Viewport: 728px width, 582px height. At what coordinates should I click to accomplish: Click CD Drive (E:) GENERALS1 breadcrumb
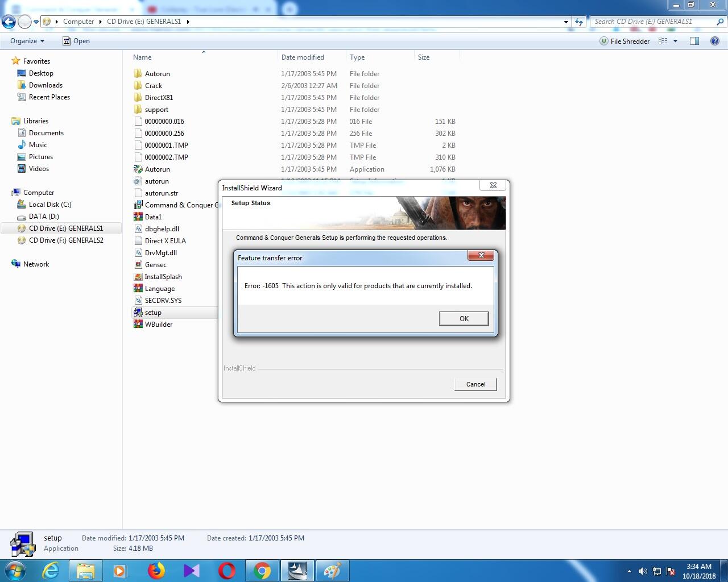(144, 22)
